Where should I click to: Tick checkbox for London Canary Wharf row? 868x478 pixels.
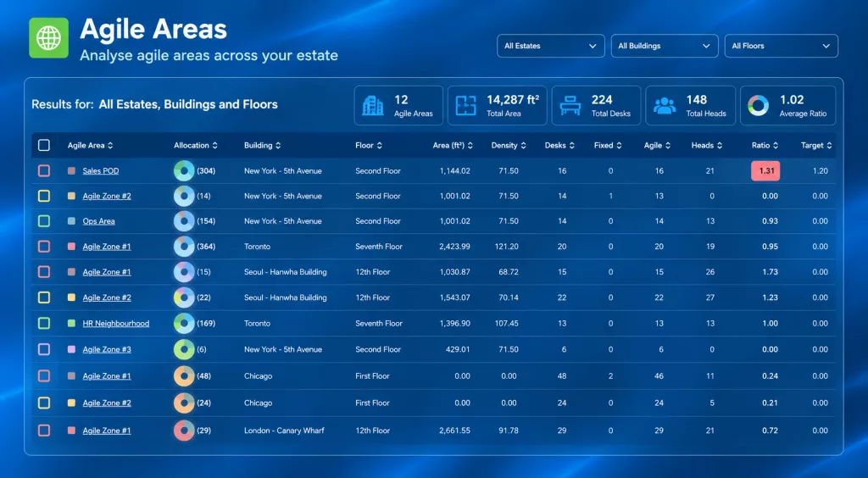pos(44,431)
